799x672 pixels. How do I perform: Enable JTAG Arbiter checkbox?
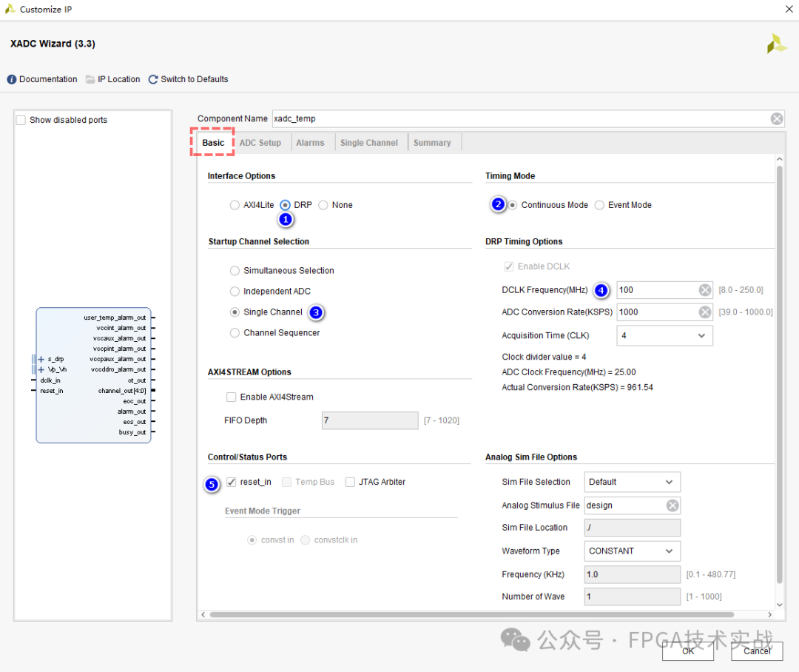(350, 483)
